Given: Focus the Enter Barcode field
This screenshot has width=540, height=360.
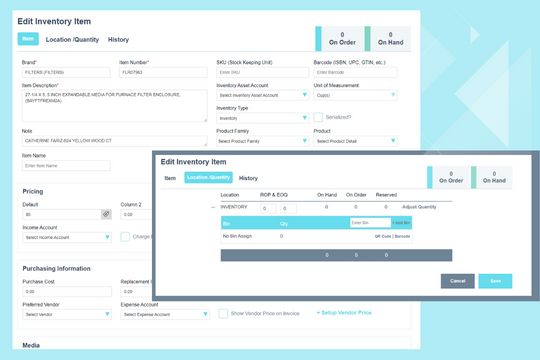Looking at the screenshot, I should click(355, 72).
